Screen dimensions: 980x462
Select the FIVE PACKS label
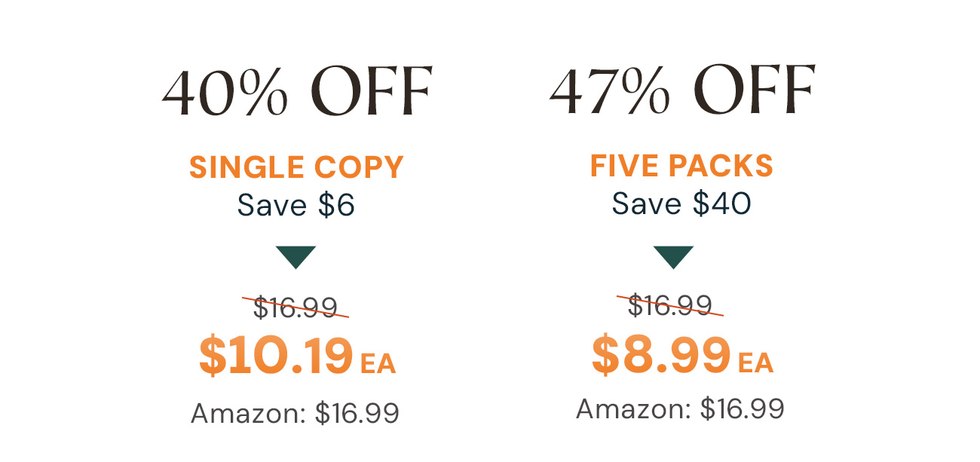pos(681,166)
